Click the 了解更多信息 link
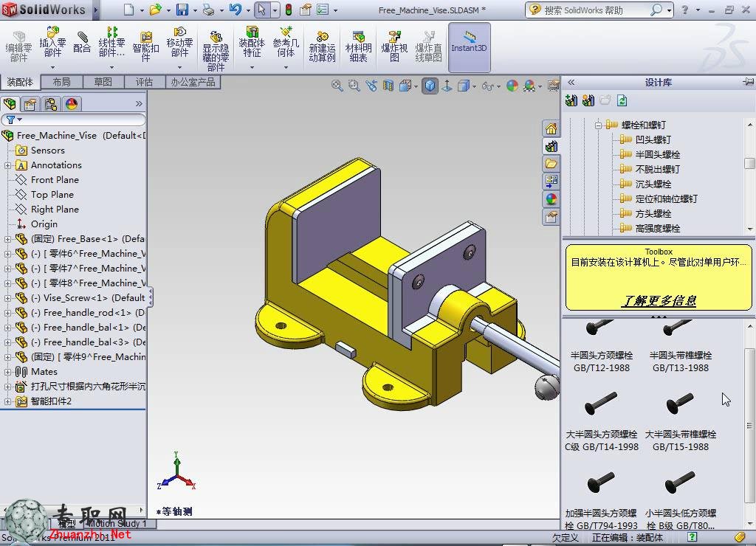 tap(659, 301)
